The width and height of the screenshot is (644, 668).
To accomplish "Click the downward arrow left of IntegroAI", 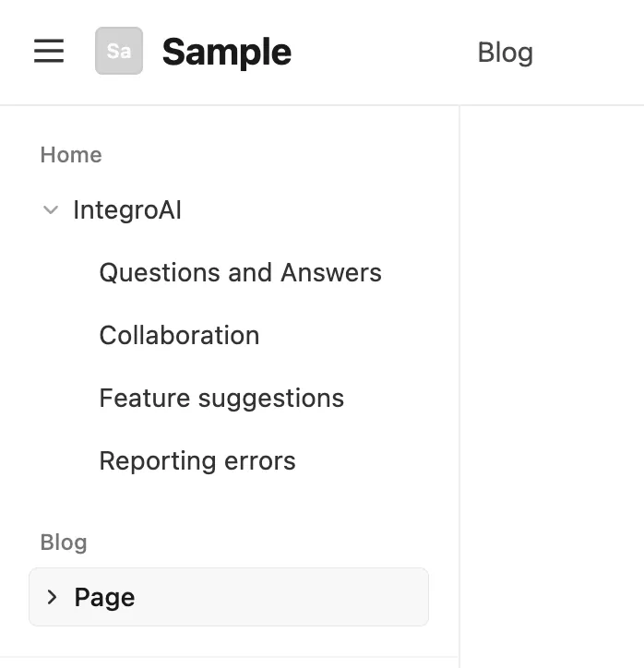I will [51, 210].
